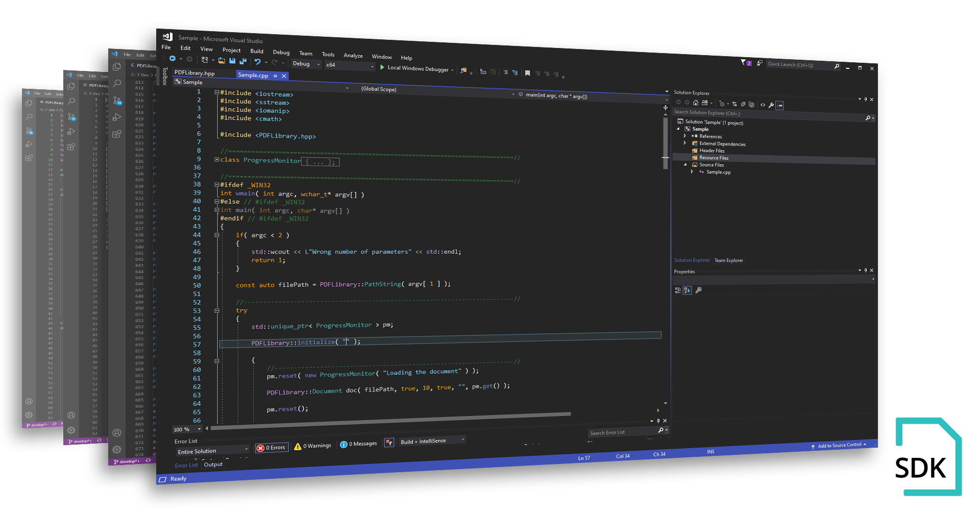Click the Clear filters icon in Error List
The width and height of the screenshot is (980, 513).
click(x=389, y=443)
